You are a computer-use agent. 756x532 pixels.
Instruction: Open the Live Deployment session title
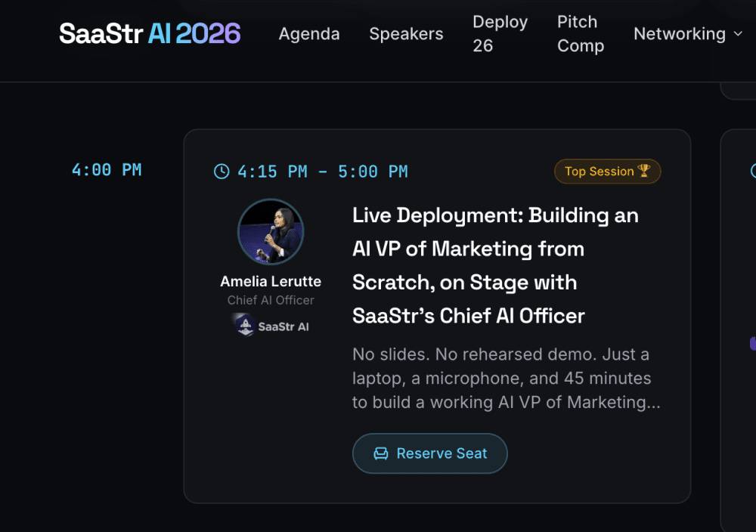click(495, 265)
